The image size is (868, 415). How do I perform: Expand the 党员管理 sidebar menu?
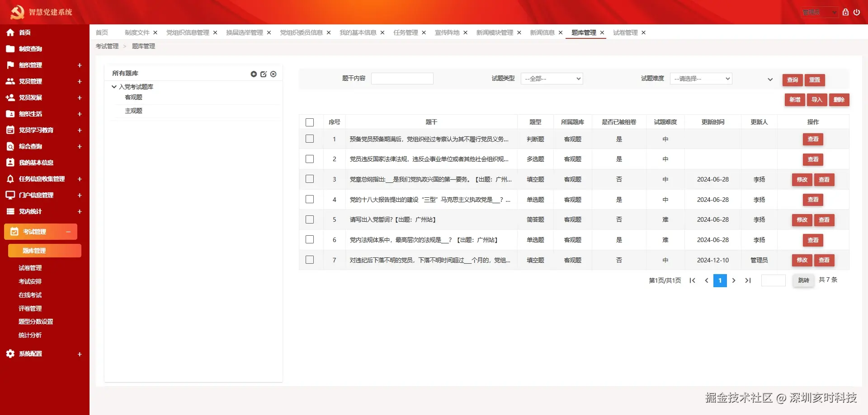tap(80, 81)
